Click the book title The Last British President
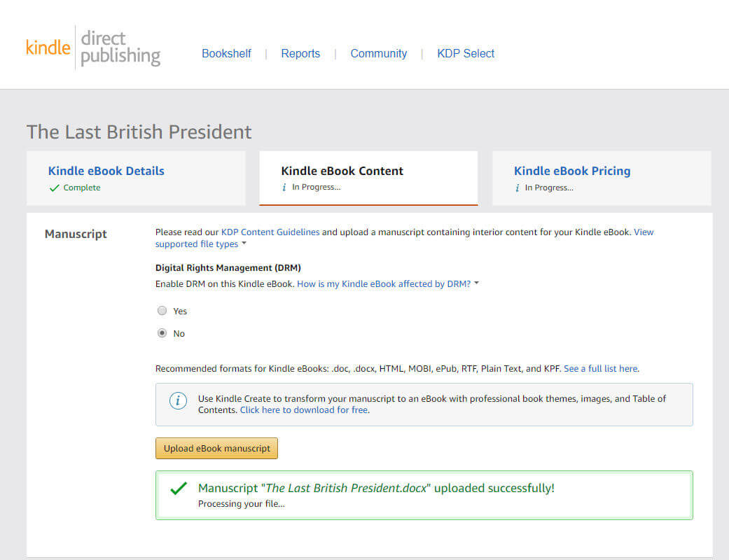The width and height of the screenshot is (729, 560). 139,132
